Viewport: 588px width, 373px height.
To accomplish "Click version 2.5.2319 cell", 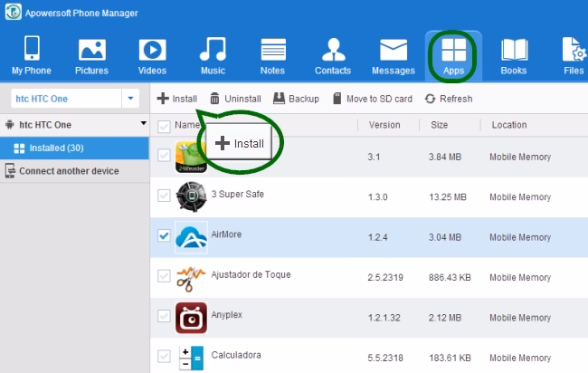I will click(x=385, y=277).
